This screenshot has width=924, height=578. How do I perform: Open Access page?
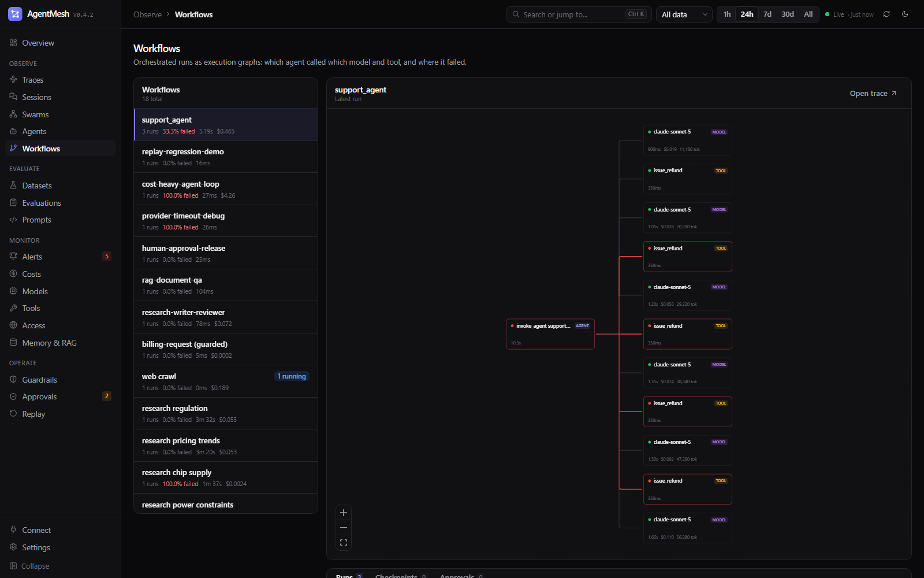tap(60, 325)
